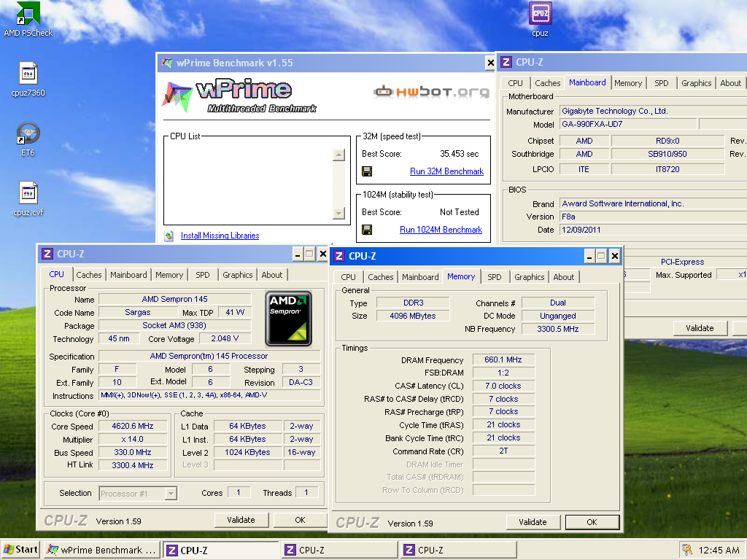Click Validate in the Mainboard window
This screenshot has width=747, height=560.
pos(700,328)
